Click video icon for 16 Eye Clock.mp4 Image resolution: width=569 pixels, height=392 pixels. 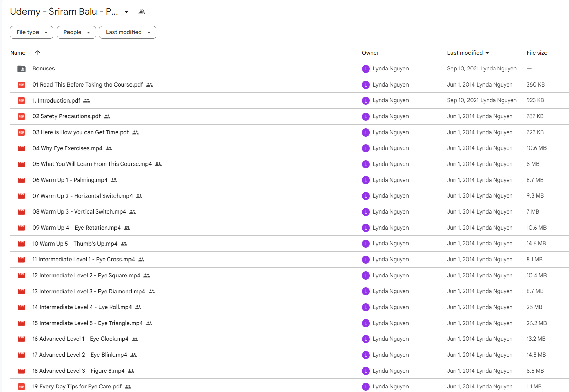21,339
